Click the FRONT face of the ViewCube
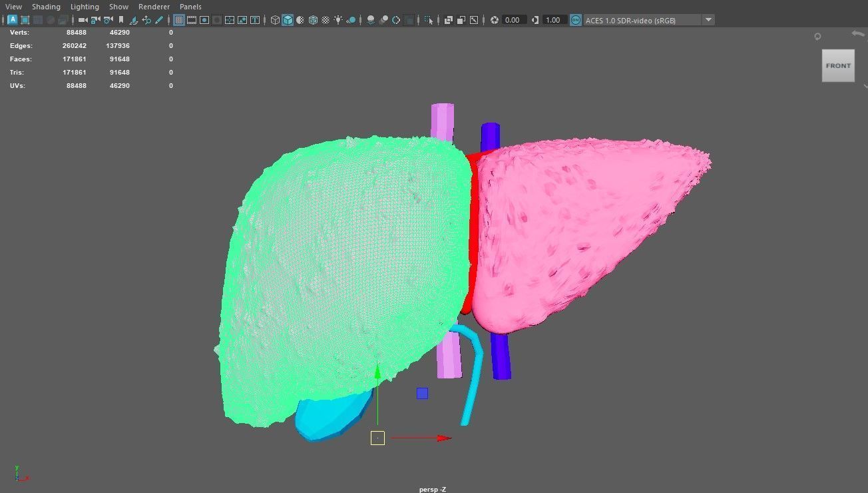 (838, 65)
